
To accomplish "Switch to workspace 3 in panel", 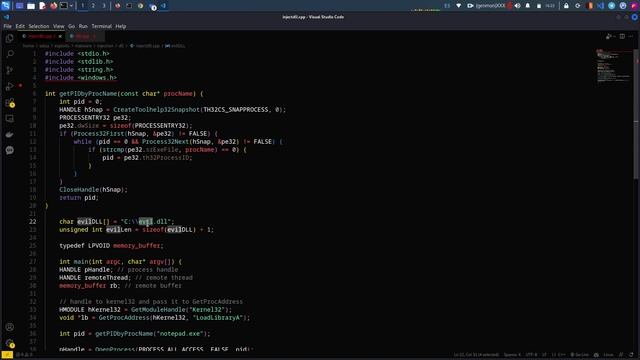I will click(x=104, y=6).
